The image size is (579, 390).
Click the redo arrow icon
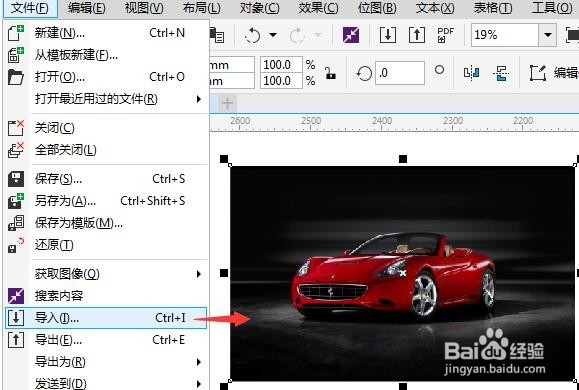point(298,35)
